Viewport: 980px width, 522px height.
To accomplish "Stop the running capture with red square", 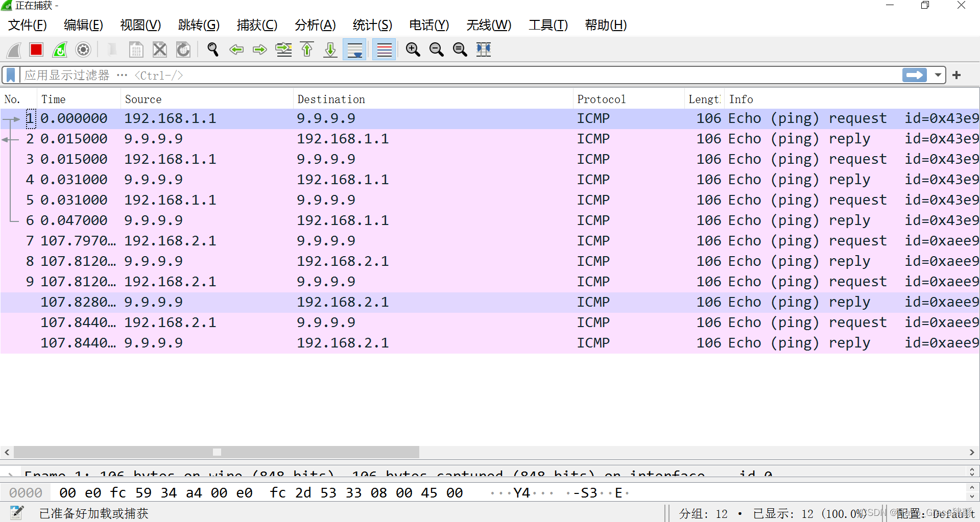I will pos(36,49).
